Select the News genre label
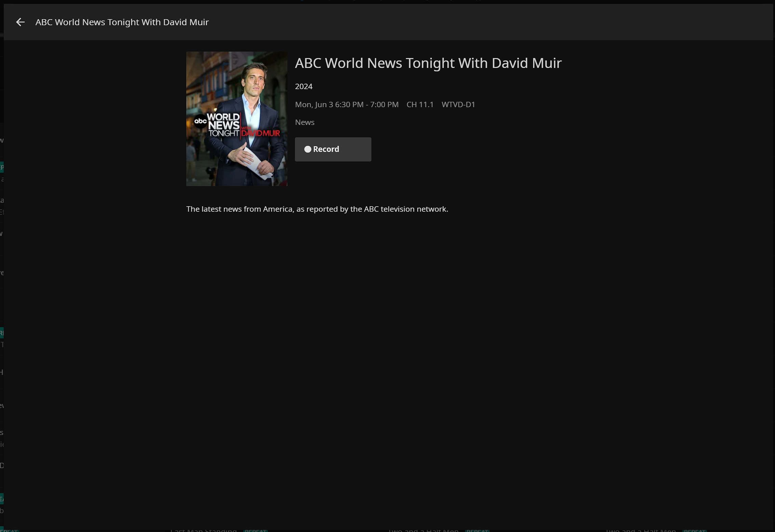775x532 pixels. tap(304, 122)
